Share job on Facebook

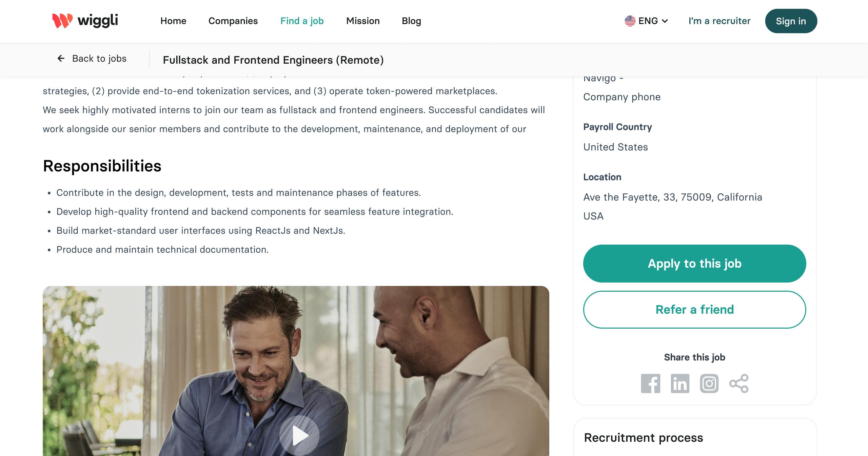click(x=650, y=384)
